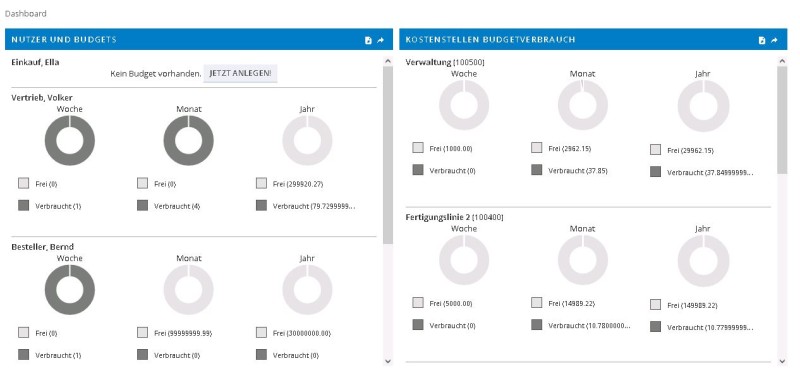Click the Jetzt anlegen! button

[x=240, y=73]
